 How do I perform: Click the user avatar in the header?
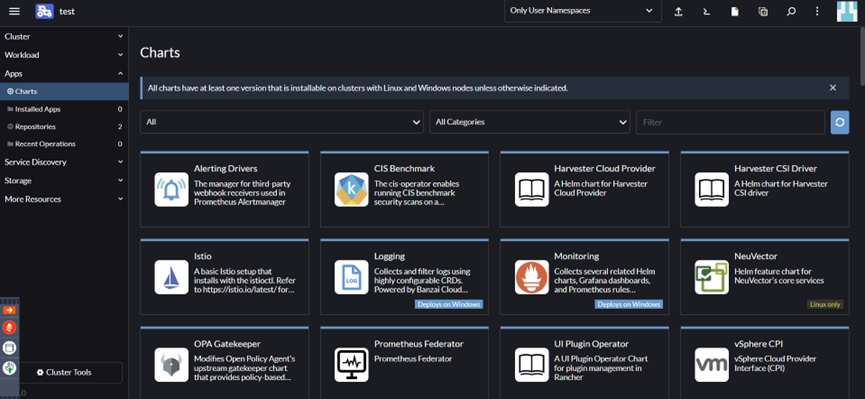[x=847, y=11]
